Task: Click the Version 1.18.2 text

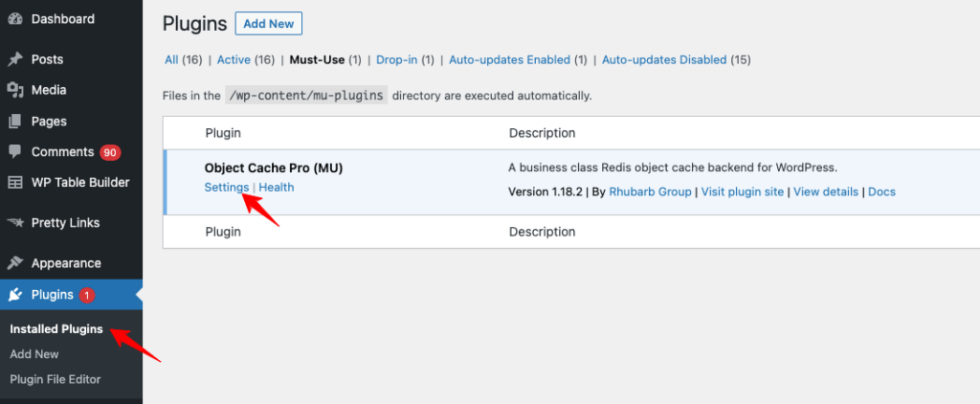Action: click(x=546, y=192)
